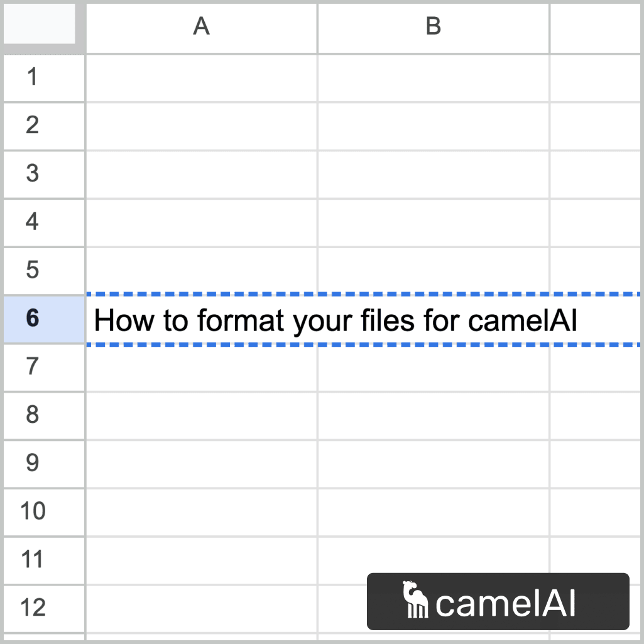Select column A header
This screenshot has height=644, width=644.
201,26
